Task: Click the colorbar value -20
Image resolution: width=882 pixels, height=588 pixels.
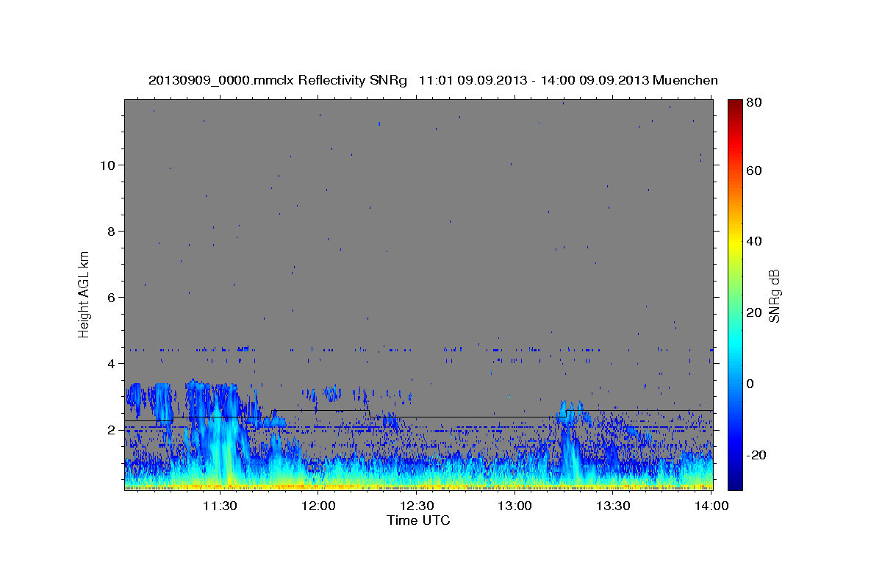Action: 756,455
